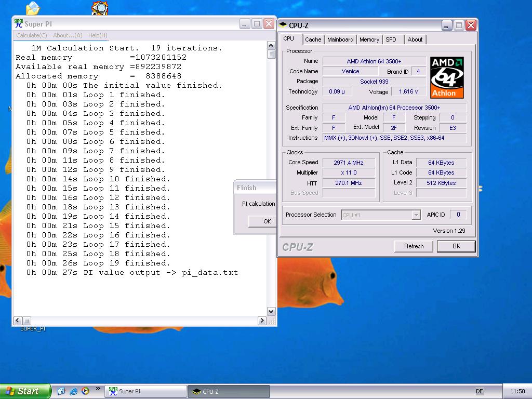The image size is (532, 399).
Task: Click the line 'Loop 19 finished.'
Action: click(98, 263)
